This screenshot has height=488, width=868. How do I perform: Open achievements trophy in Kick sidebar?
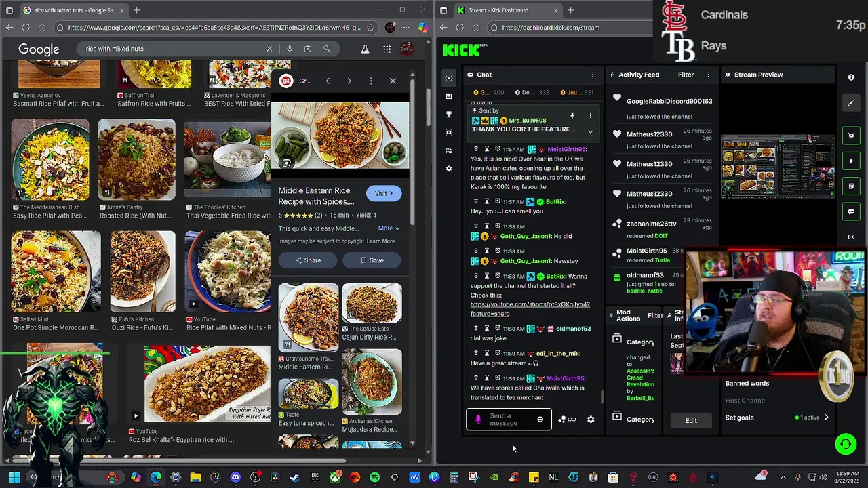click(x=448, y=115)
